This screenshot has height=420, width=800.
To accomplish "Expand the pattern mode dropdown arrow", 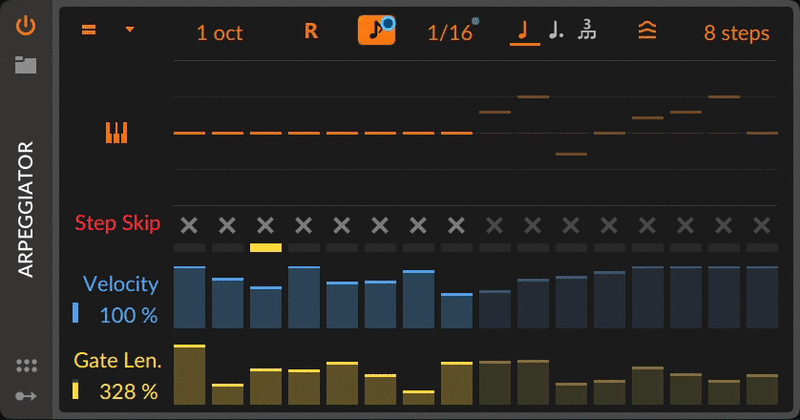I will pos(130,30).
